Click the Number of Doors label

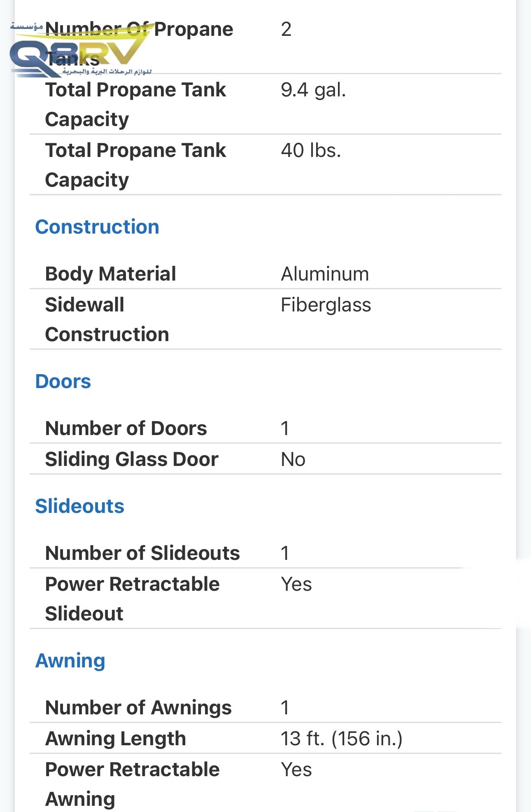click(x=126, y=428)
